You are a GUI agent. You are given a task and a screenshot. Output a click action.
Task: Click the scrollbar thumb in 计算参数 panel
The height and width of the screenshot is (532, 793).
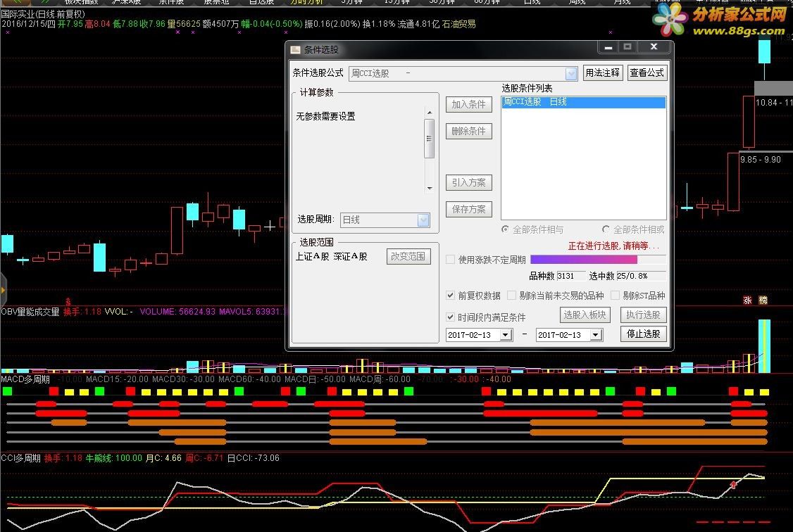pos(430,139)
